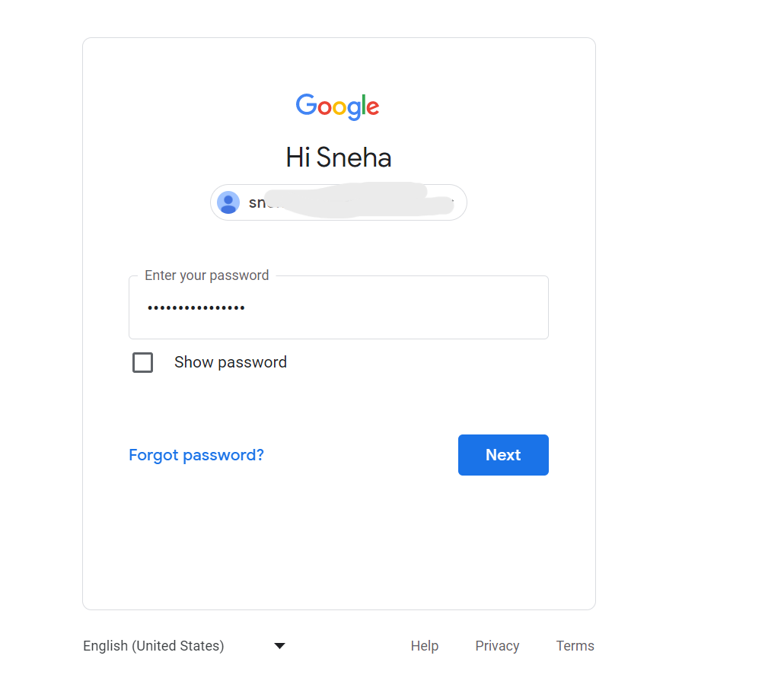The height and width of the screenshot is (681, 784).
Task: View Google's Privacy policy
Action: click(497, 645)
